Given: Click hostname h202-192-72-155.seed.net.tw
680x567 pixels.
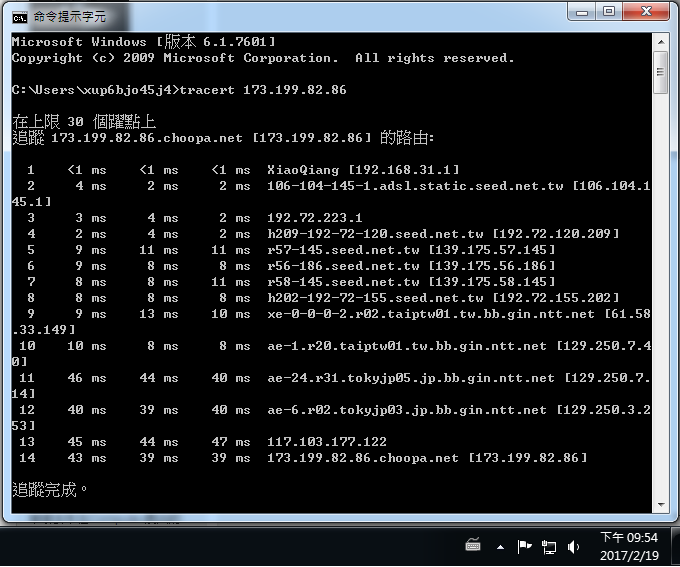Looking at the screenshot, I should 375,298.
